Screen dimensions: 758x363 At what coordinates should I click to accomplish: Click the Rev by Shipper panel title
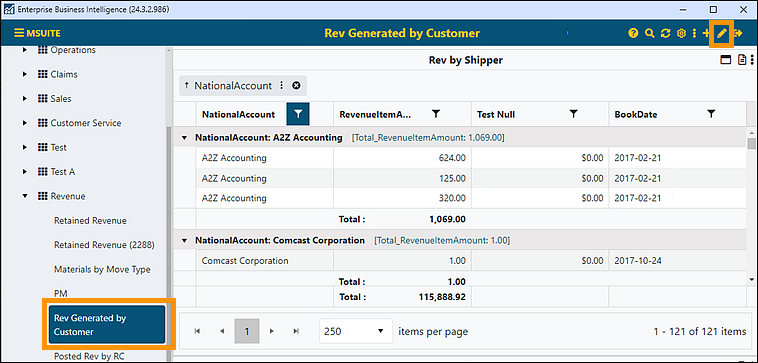pos(466,60)
